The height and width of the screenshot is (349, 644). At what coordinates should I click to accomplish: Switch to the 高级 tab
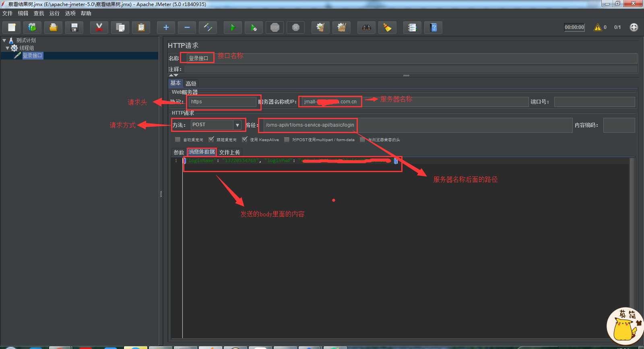click(191, 84)
